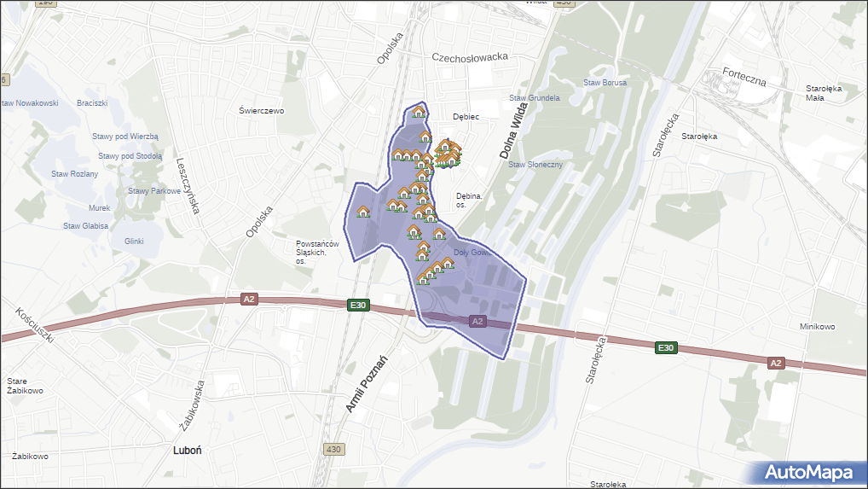Click the Dębiec district label
Screen dimensions: 868x489
tap(466, 117)
